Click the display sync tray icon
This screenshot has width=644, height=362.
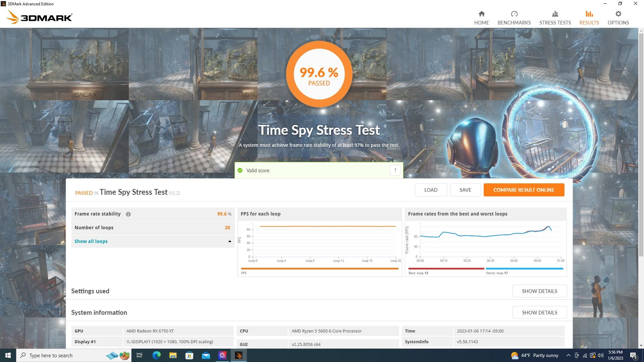pyautogui.click(x=593, y=355)
